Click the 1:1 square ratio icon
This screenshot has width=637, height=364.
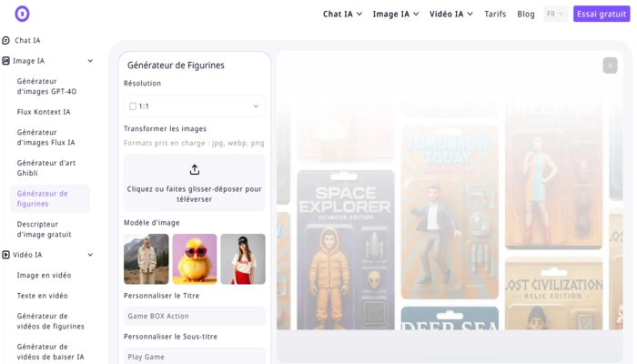133,106
